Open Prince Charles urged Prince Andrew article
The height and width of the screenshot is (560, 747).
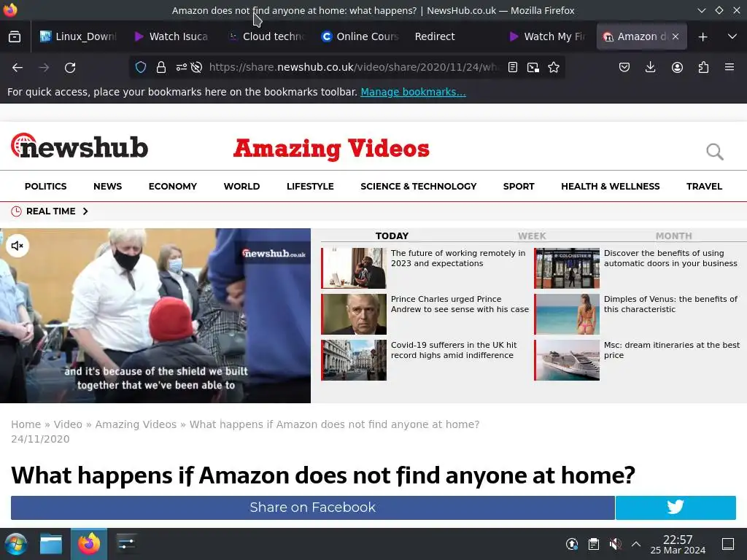coord(460,304)
